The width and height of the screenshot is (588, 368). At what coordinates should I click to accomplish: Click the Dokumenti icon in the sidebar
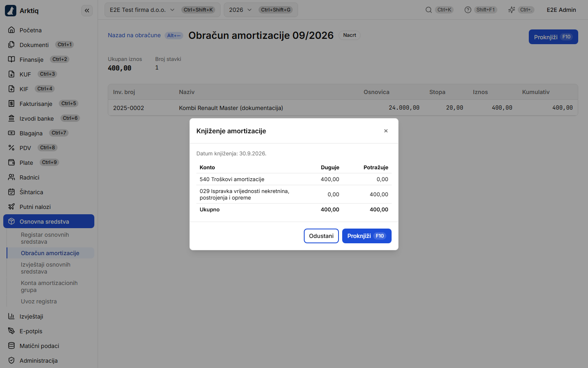11,45
